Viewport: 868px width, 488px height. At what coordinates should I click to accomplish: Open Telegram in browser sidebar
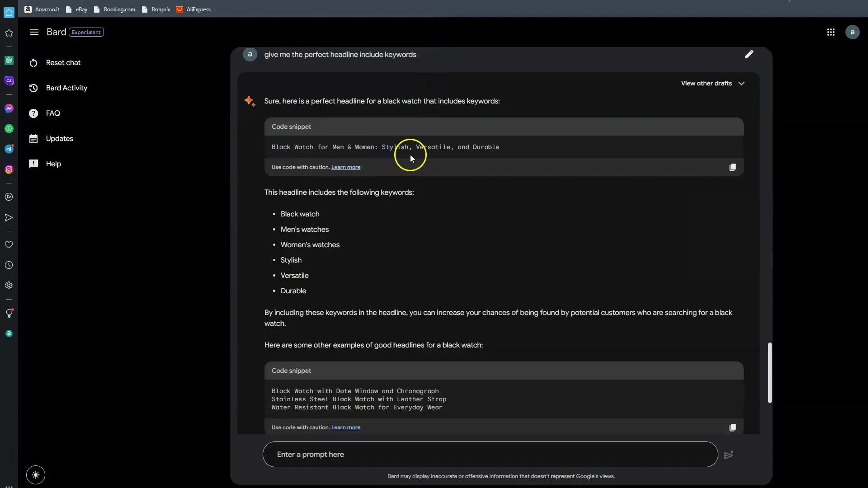point(9,149)
